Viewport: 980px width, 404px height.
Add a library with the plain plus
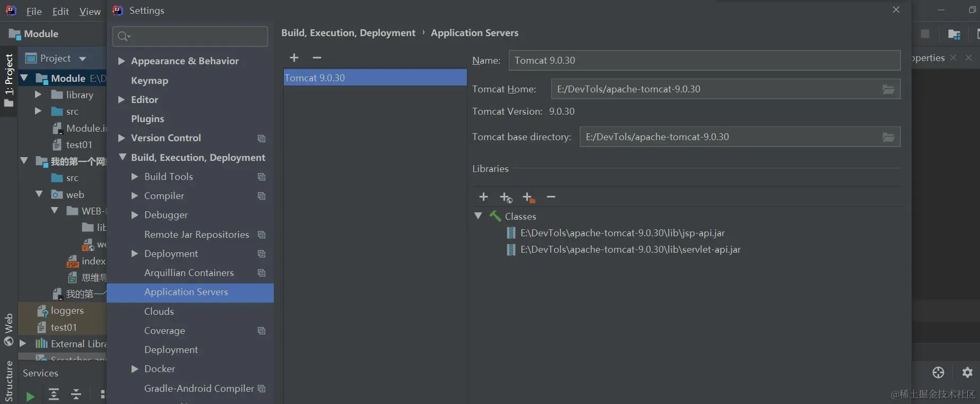tap(483, 197)
